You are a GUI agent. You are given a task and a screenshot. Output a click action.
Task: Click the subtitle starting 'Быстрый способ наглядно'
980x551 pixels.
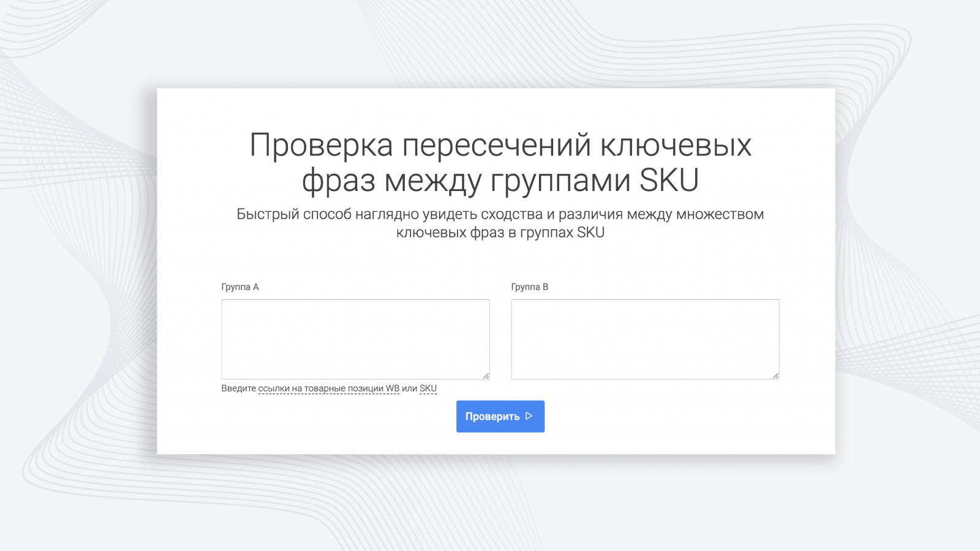[500, 223]
